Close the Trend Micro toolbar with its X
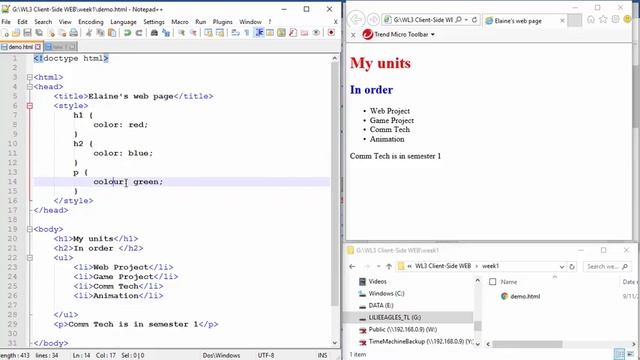This screenshot has width=640, height=360. pos(353,35)
